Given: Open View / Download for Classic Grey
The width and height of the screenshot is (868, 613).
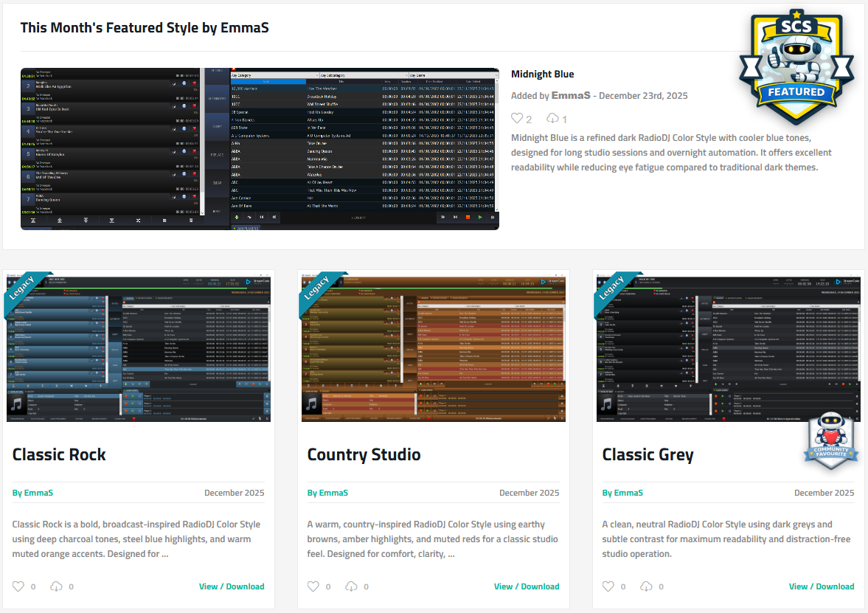Looking at the screenshot, I should point(822,586).
